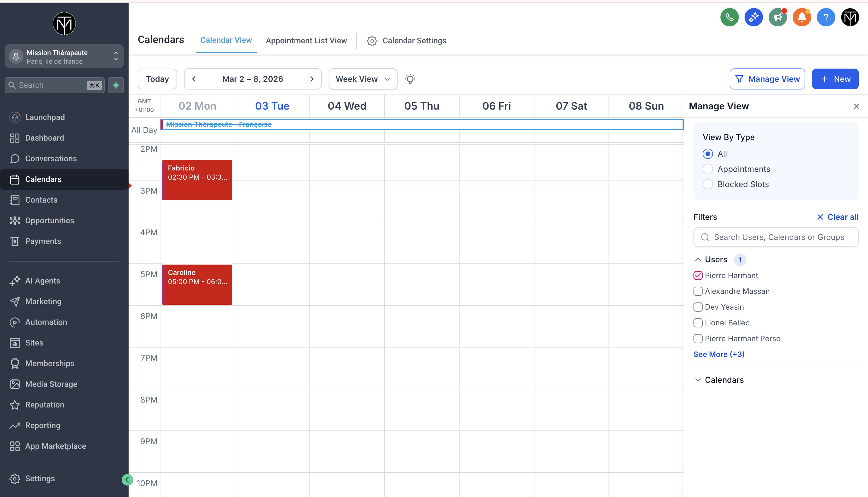The width and height of the screenshot is (868, 497).
Task: Open Media Storage in the sidebar
Action: [64, 384]
